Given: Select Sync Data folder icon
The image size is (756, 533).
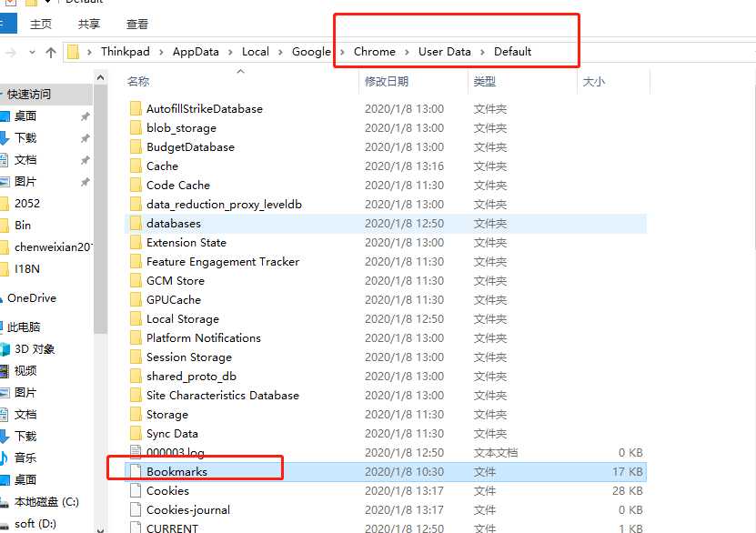Looking at the screenshot, I should click(136, 433).
